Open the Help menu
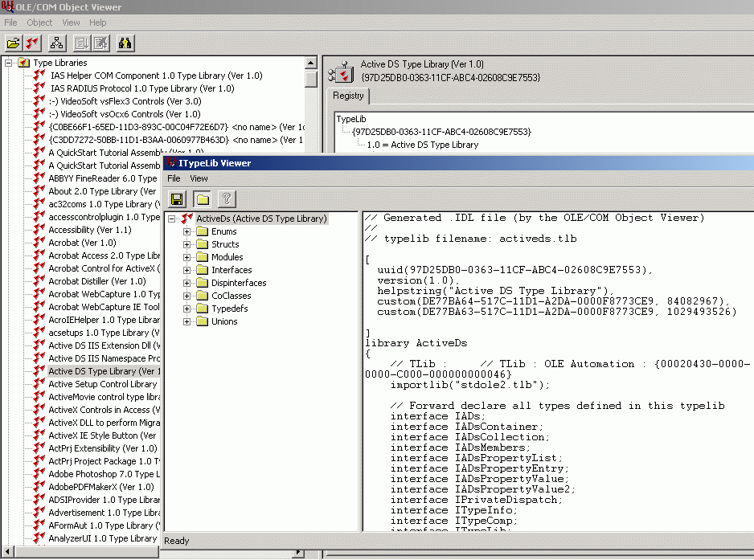The height and width of the screenshot is (560, 754). point(97,22)
